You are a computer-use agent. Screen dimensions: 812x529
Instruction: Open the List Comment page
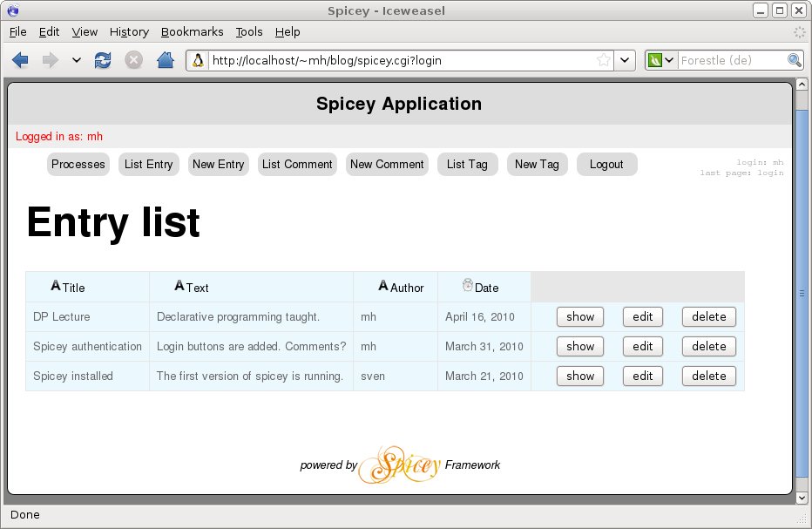pos(297,164)
